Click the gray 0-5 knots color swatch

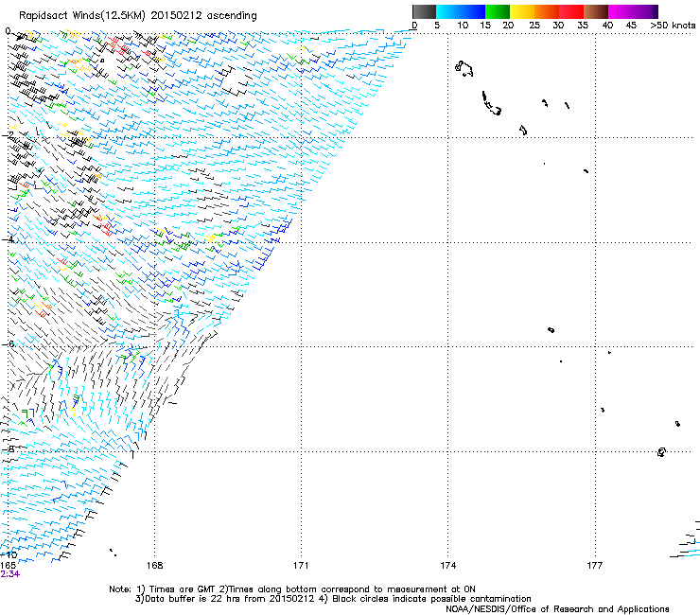(x=424, y=11)
